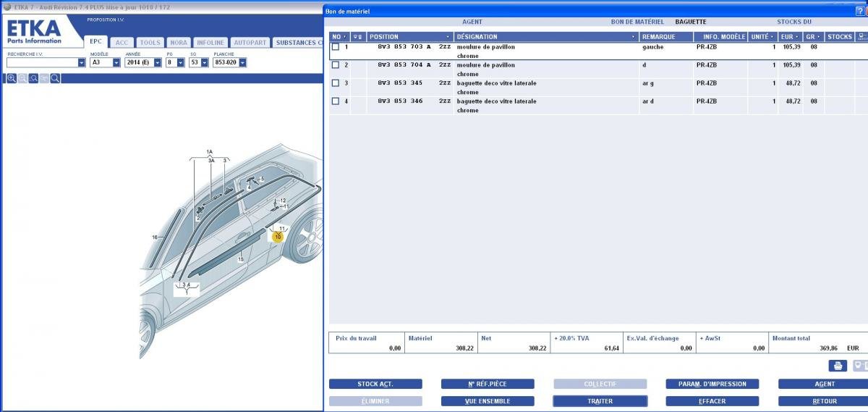Sort by the EUR column header

point(789,37)
